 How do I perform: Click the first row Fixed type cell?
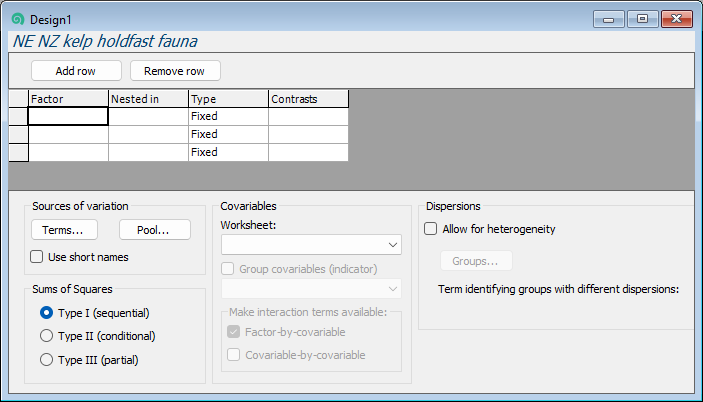click(x=229, y=116)
